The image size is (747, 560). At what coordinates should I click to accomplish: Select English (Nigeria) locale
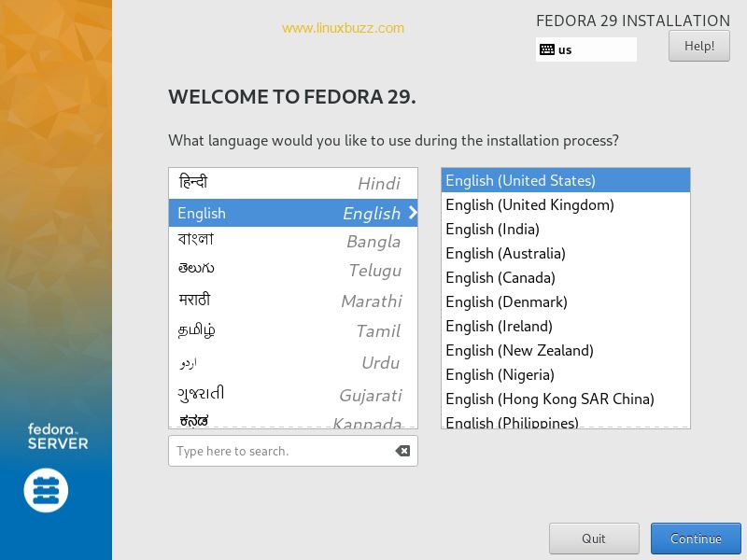coord(566,375)
